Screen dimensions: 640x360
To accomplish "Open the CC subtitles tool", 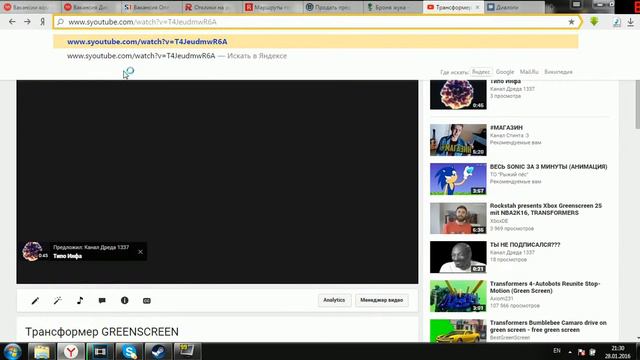I will pyautogui.click(x=147, y=301).
